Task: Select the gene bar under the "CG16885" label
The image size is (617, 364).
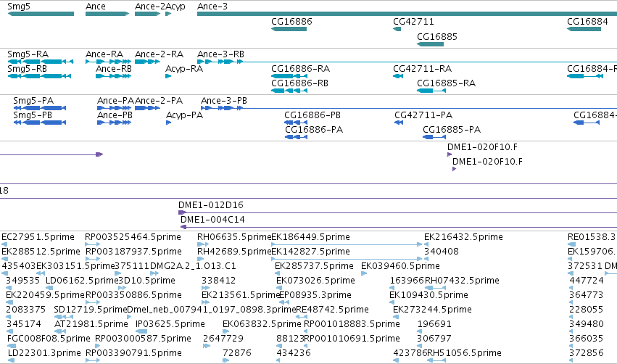Action: [x=431, y=44]
